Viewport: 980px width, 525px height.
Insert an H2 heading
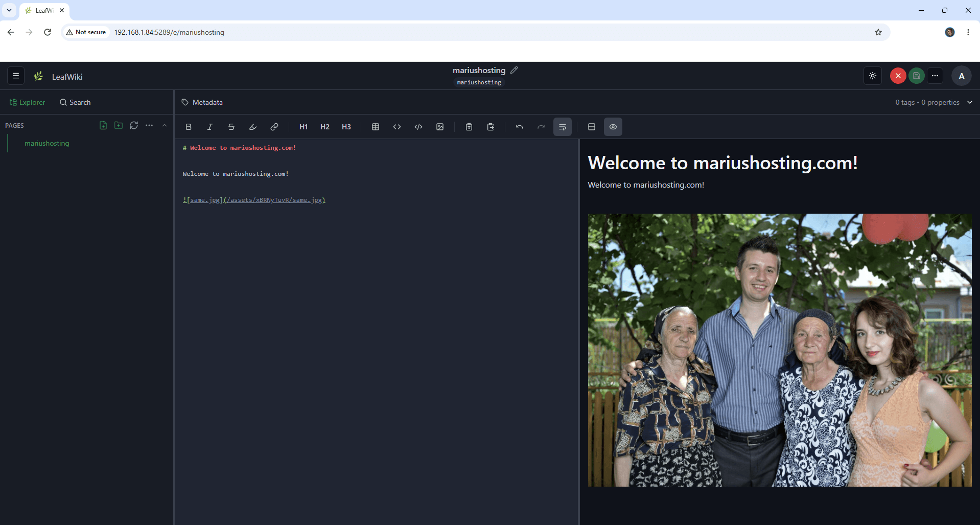point(325,127)
